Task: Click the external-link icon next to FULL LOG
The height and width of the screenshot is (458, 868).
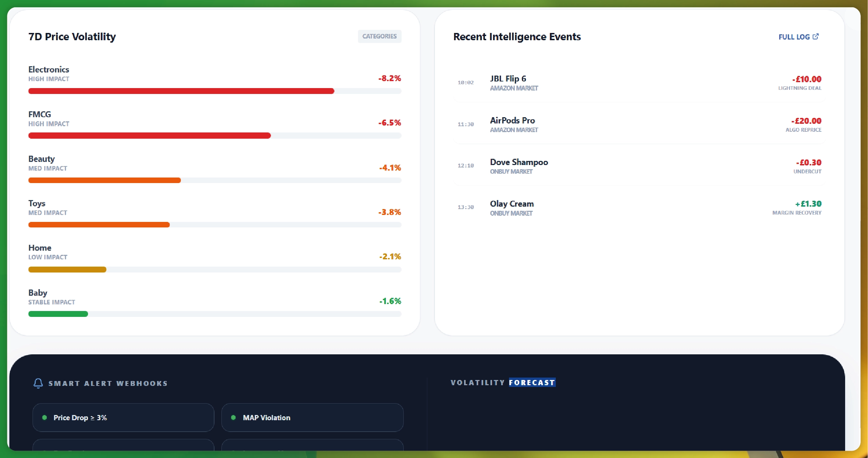Action: click(816, 36)
